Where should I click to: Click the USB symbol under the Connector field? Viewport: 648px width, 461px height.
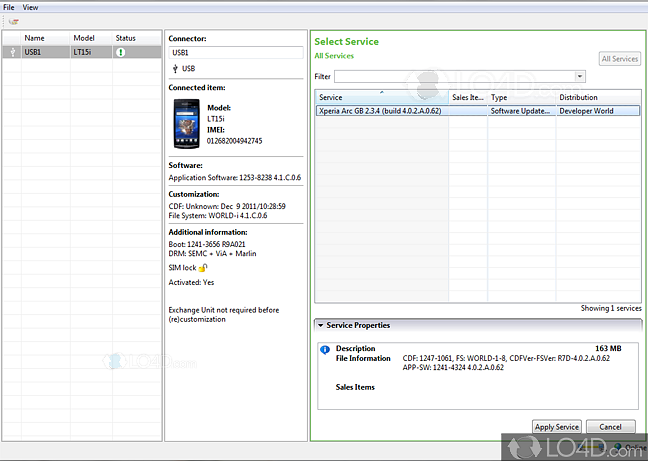click(x=175, y=68)
